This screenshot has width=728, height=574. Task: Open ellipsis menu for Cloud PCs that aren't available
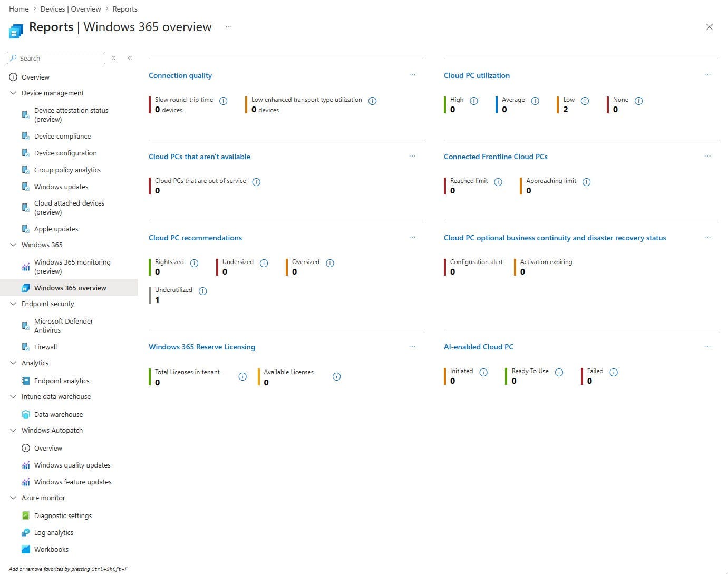[412, 156]
